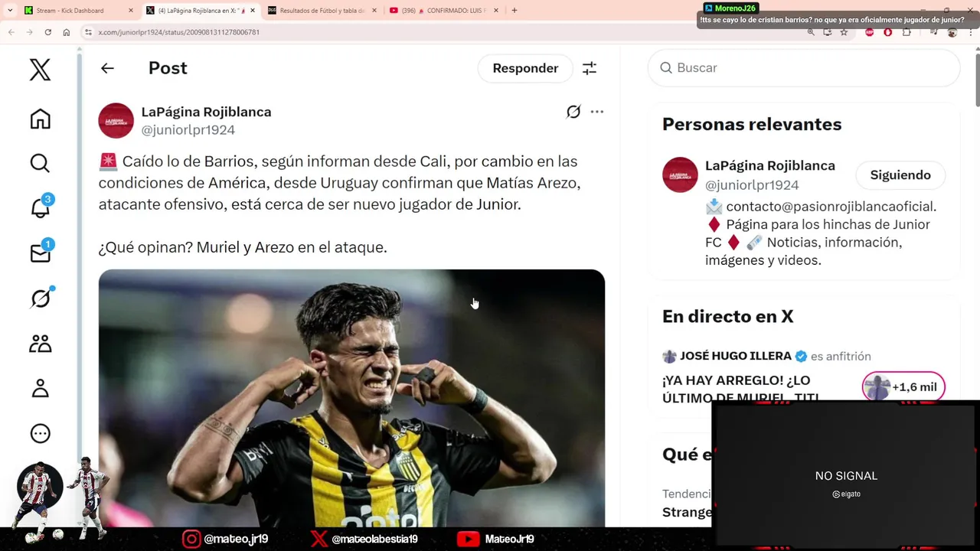Click the back arrow beside Post
Image resolution: width=980 pixels, height=551 pixels.
pyautogui.click(x=107, y=68)
